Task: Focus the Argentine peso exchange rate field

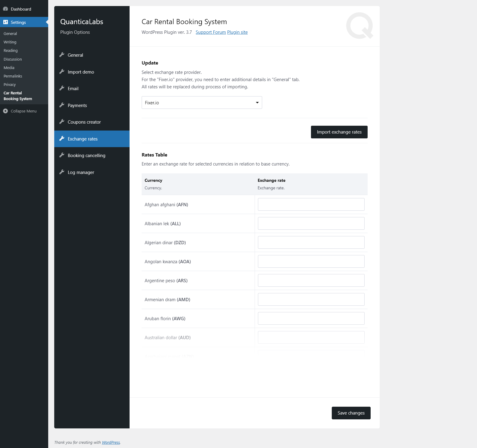Action: pos(311,280)
